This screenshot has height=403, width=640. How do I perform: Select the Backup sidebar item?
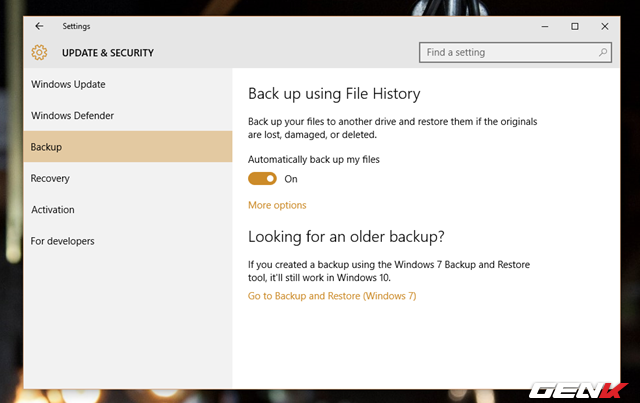point(128,147)
